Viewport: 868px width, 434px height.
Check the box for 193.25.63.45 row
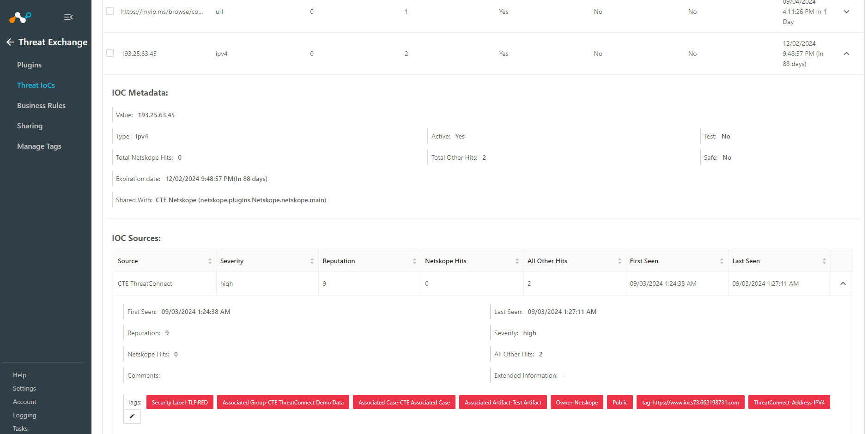(x=110, y=53)
